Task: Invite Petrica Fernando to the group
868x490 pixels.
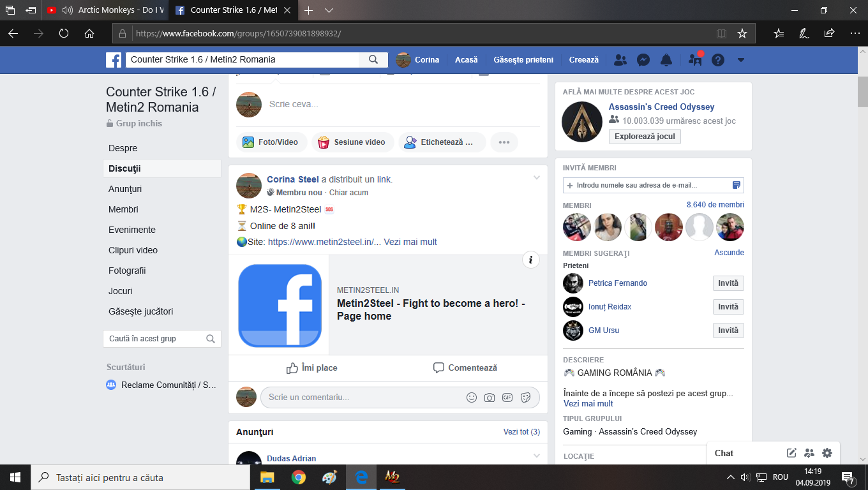Action: coord(728,283)
